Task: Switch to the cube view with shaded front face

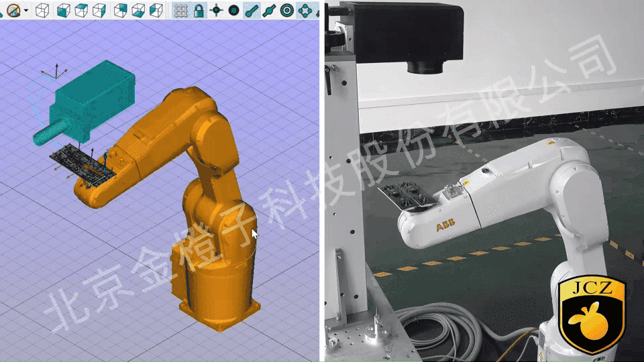Action: click(x=63, y=10)
